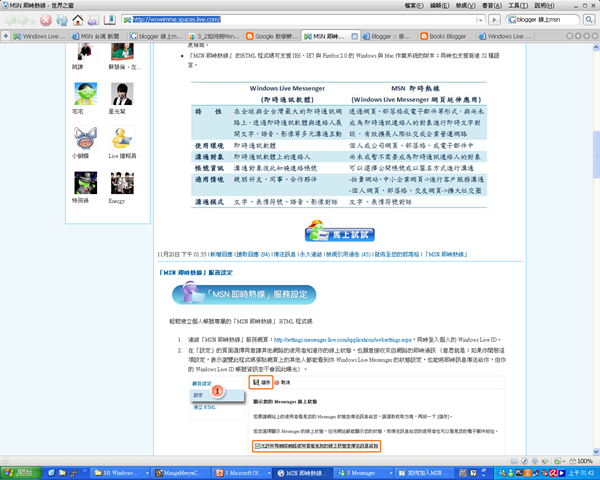Screen dimensions: 600x480
Task: Click the page scrollbar up arrow
Action: [x=596, y=48]
